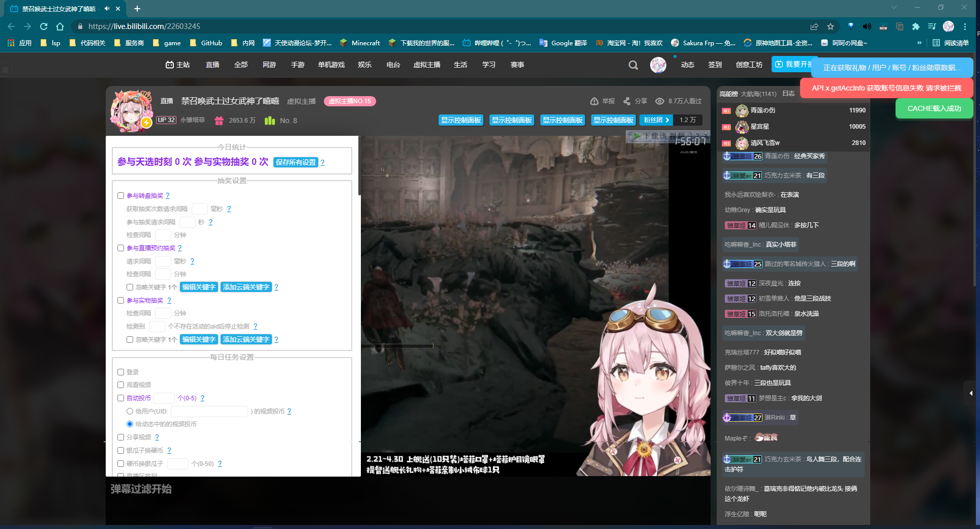Open the 虚拟主播 category

[x=427, y=65]
